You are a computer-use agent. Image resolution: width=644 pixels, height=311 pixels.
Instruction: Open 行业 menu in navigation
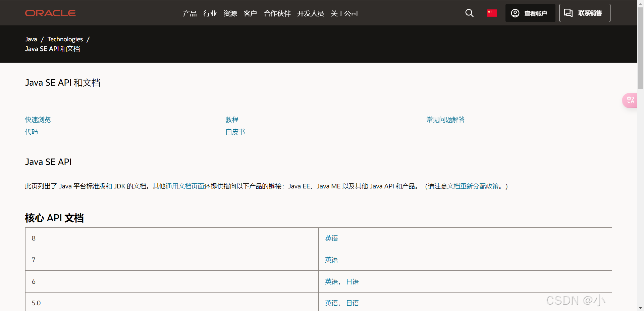(210, 13)
